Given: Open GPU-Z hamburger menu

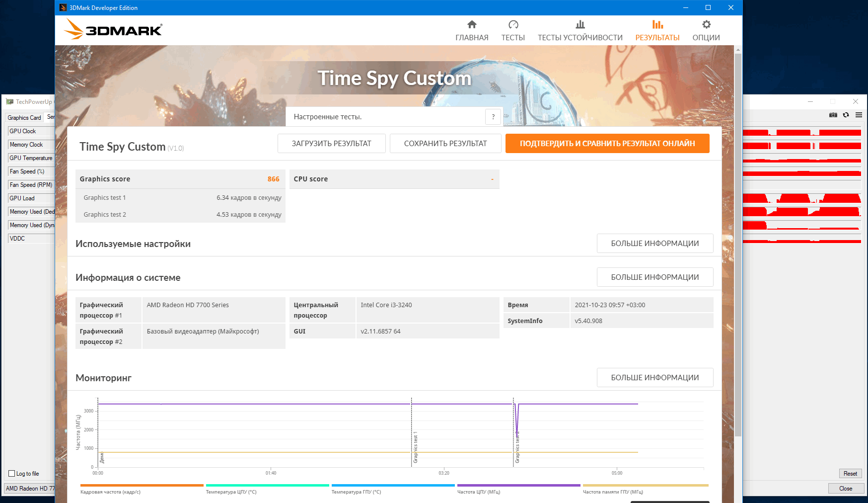Looking at the screenshot, I should click(859, 115).
